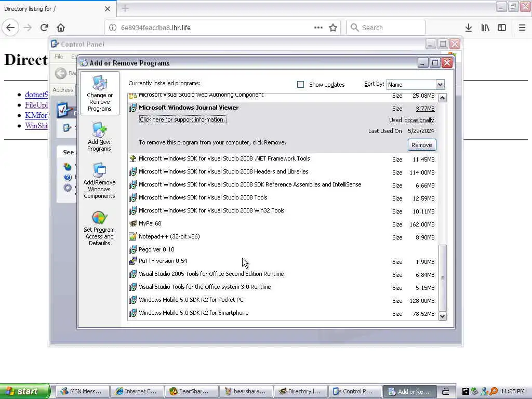Viewport: 532px width, 399px height.
Task: Select Microsoft Windows SDK 2008 Tools entry
Action: (282, 198)
